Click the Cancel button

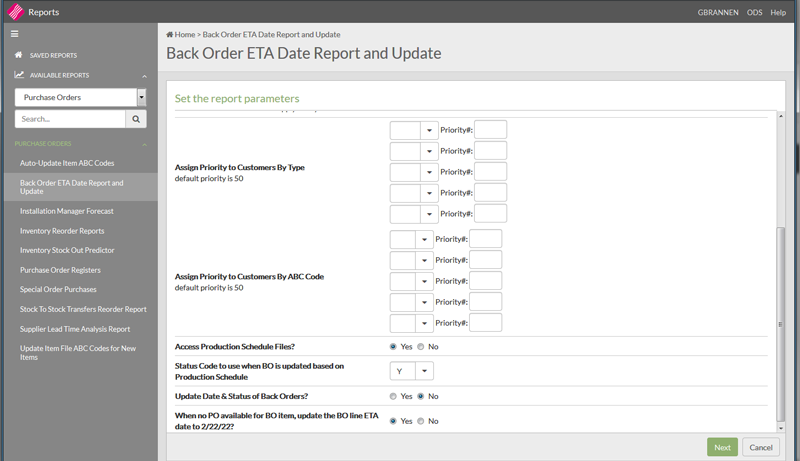pos(760,447)
